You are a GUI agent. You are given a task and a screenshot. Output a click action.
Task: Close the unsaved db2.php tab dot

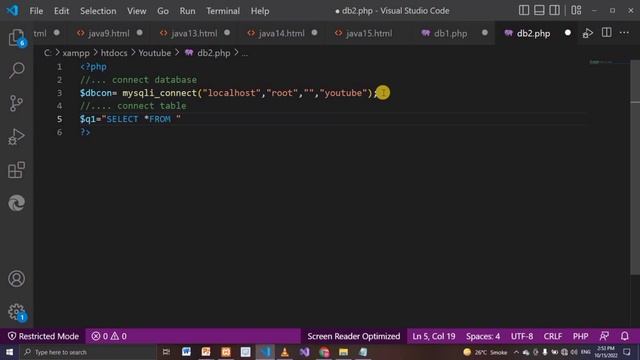pos(567,33)
